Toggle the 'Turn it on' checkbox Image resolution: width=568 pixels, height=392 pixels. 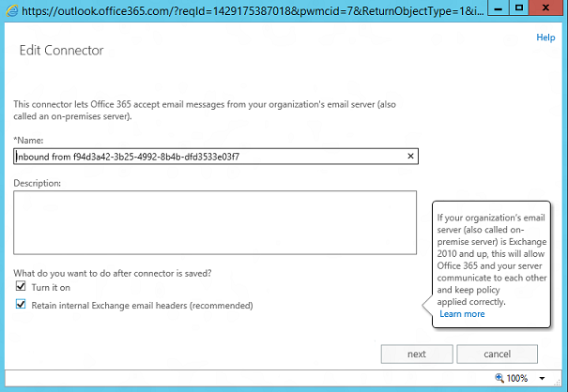pyautogui.click(x=21, y=286)
